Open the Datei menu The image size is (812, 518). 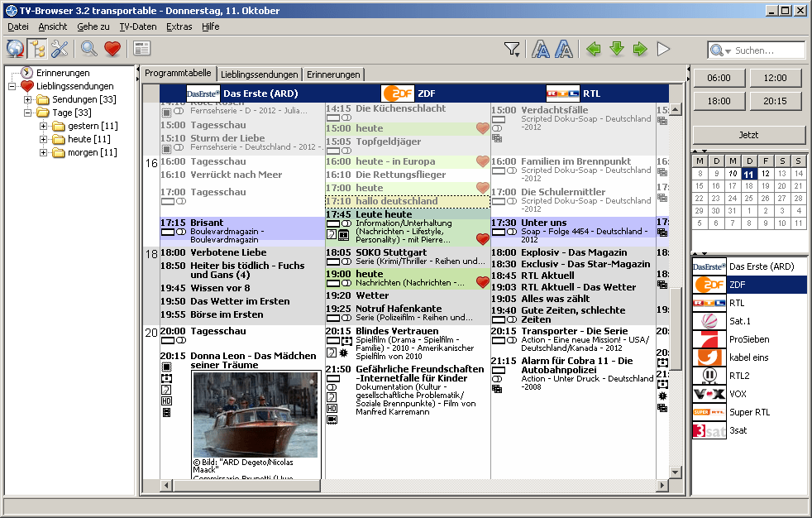pyautogui.click(x=18, y=26)
